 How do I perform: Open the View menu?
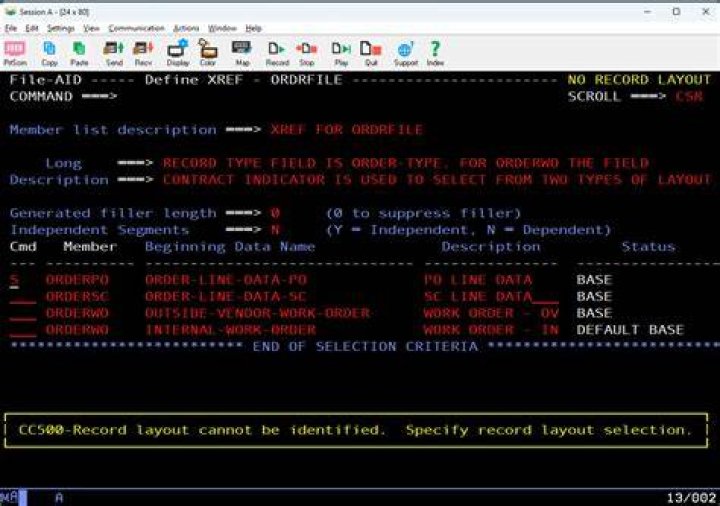pyautogui.click(x=91, y=28)
